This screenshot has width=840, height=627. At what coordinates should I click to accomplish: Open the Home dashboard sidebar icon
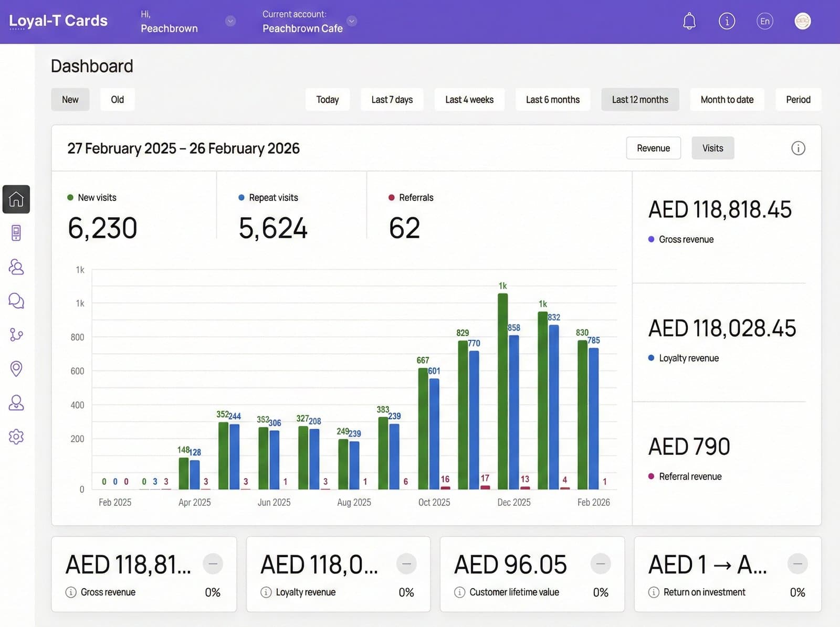point(16,199)
